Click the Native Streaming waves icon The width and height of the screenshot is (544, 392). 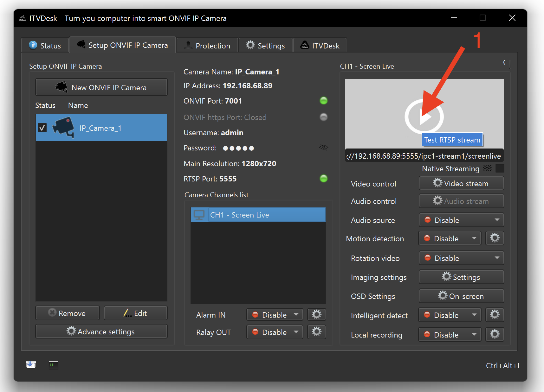click(487, 168)
